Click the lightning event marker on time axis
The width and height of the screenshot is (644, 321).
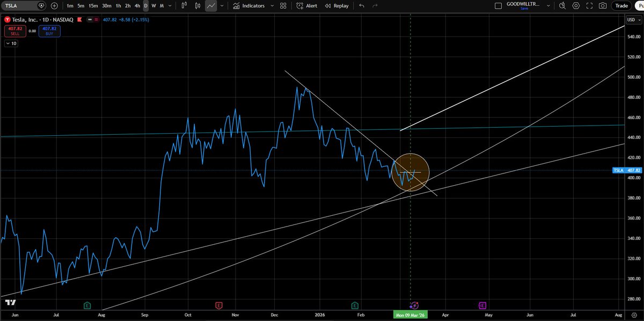[x=414, y=305]
